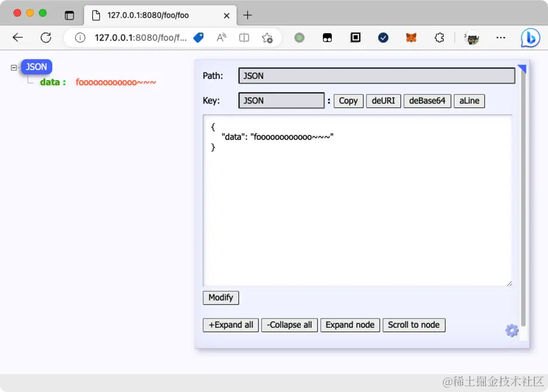Click the deBase64 button
This screenshot has width=548, height=392.
pyautogui.click(x=427, y=100)
